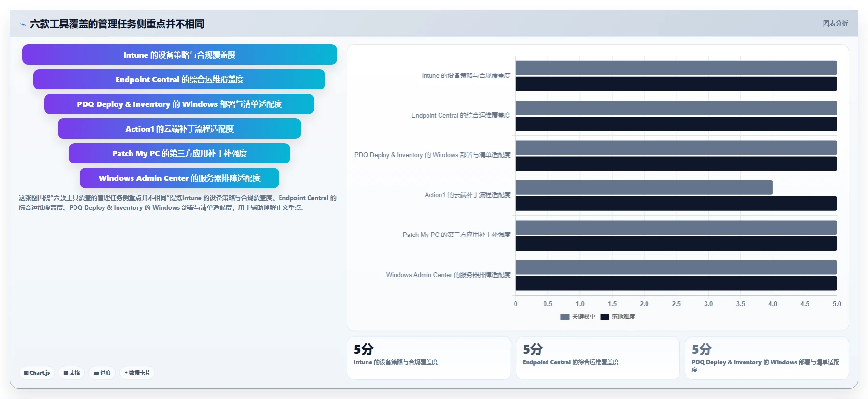Click the 落地难度 legend label text
The image size is (868, 399).
(623, 317)
